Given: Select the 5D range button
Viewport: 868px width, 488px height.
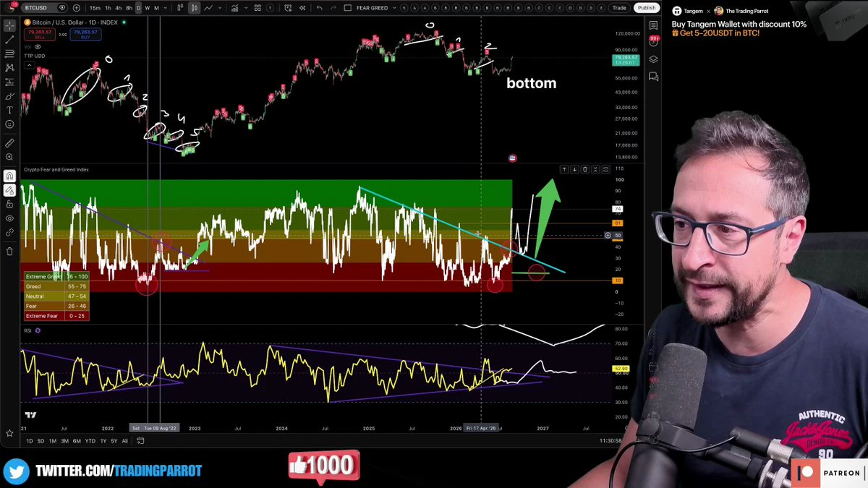Looking at the screenshot, I should 41,441.
